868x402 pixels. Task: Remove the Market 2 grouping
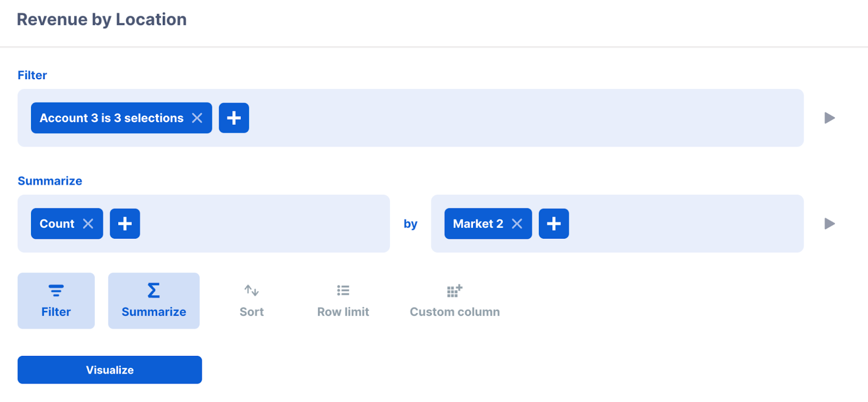pos(517,224)
